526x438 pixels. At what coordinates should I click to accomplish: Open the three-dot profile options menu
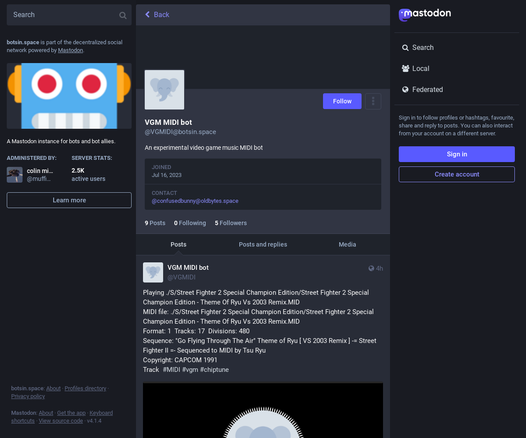coord(373,101)
